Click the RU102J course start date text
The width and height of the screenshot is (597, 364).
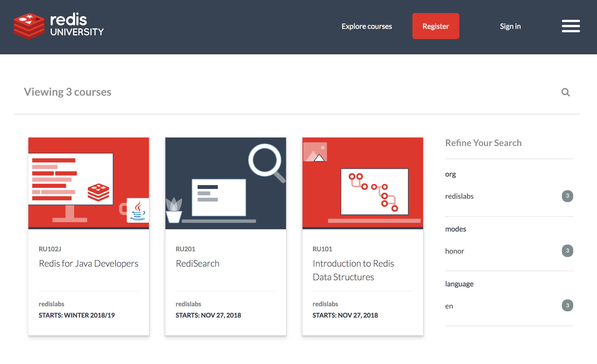point(76,315)
